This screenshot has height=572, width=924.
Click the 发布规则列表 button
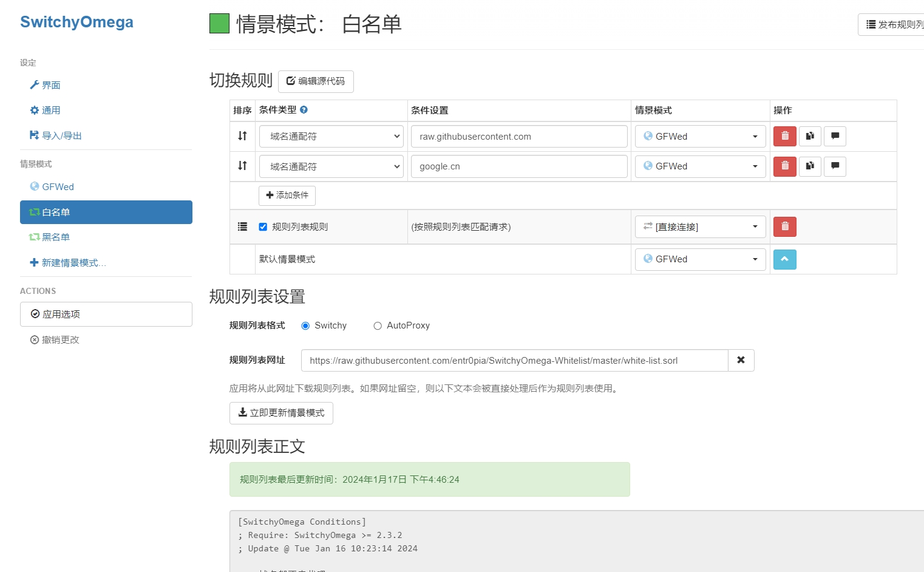click(x=891, y=24)
